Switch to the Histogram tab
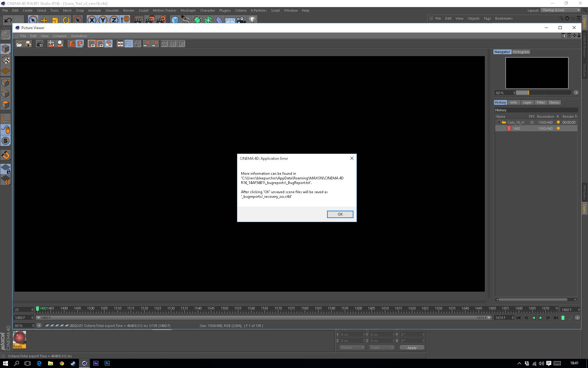 tap(521, 52)
